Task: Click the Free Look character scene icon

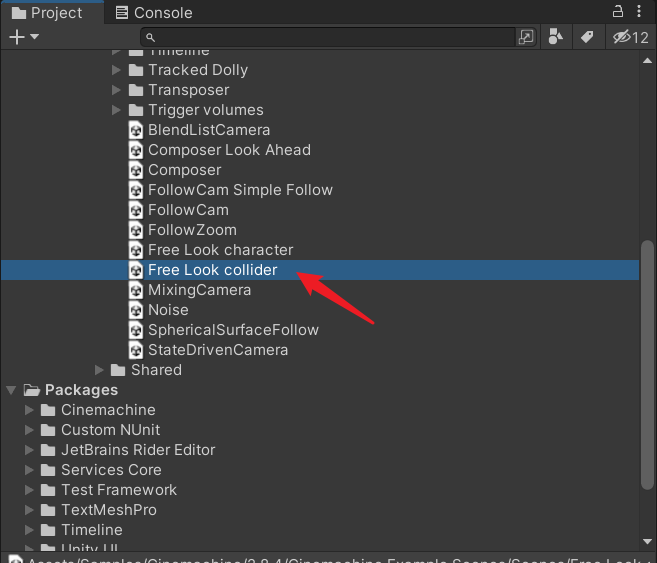Action: (136, 250)
